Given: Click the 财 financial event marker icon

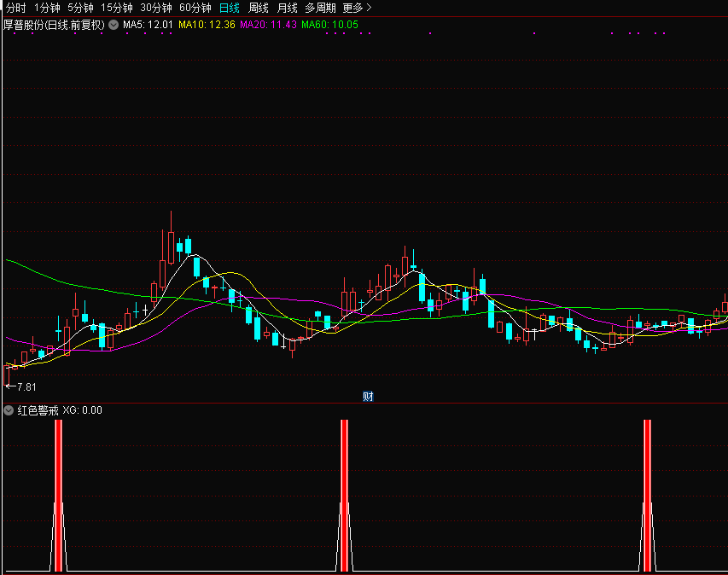Looking at the screenshot, I should pyautogui.click(x=368, y=396).
